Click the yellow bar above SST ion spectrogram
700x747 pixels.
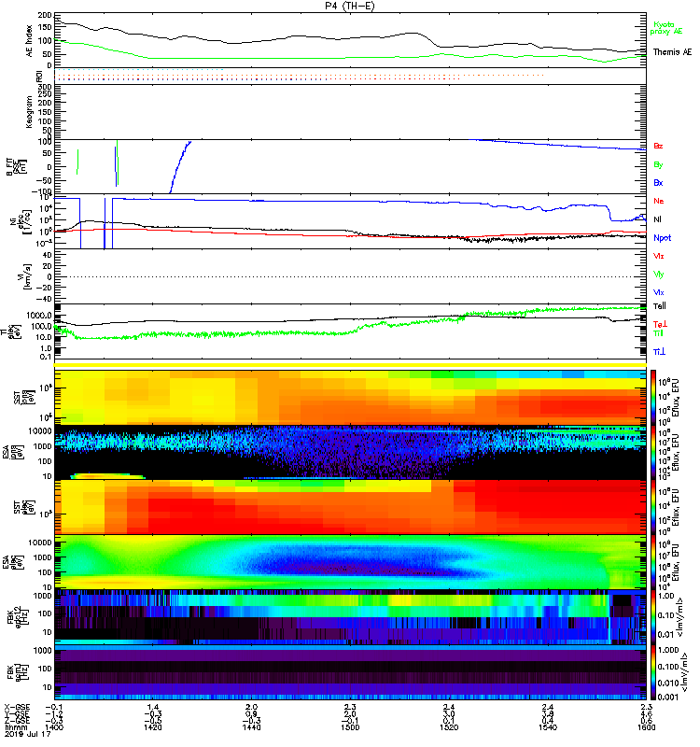click(350, 365)
